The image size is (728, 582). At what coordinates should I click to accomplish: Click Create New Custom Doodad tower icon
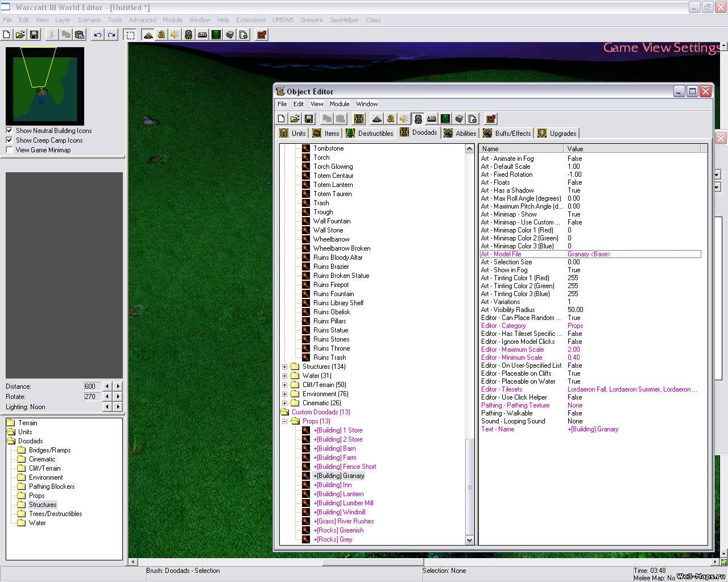coord(359,119)
